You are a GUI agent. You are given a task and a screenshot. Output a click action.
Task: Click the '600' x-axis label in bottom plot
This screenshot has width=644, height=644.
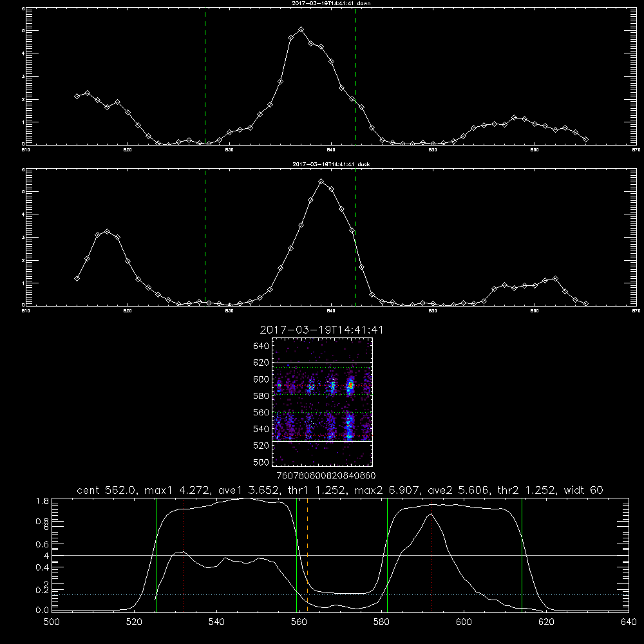pos(464,622)
